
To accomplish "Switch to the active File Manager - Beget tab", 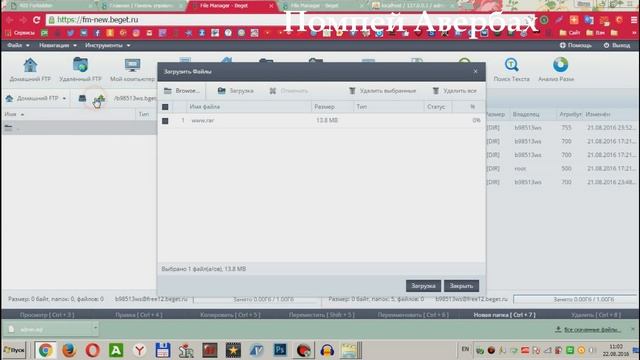I will click(x=231, y=6).
